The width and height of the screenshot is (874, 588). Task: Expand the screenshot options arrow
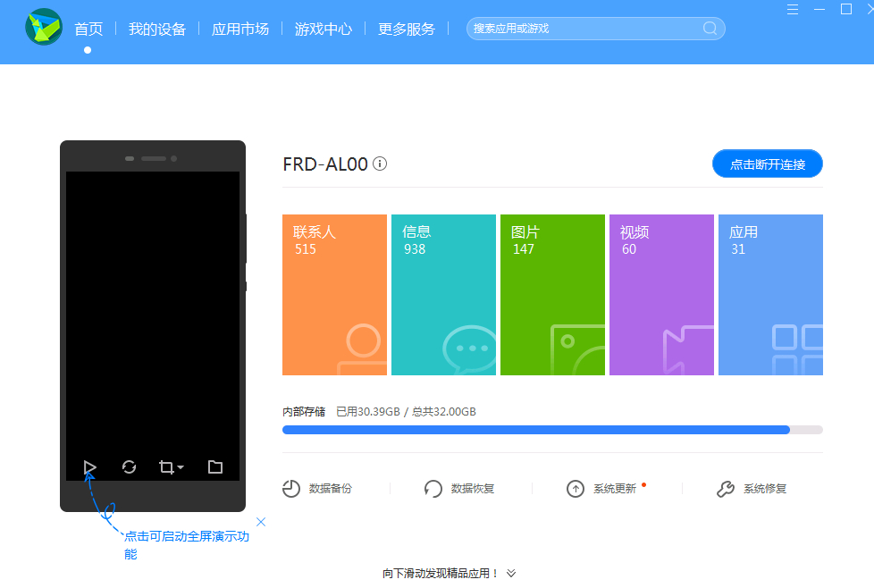[181, 467]
